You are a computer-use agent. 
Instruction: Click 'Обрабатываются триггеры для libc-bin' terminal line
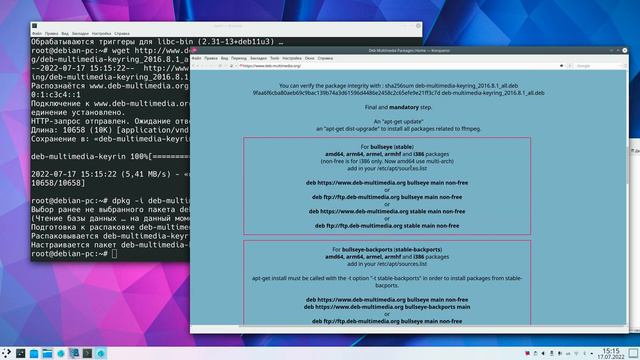tap(157, 42)
